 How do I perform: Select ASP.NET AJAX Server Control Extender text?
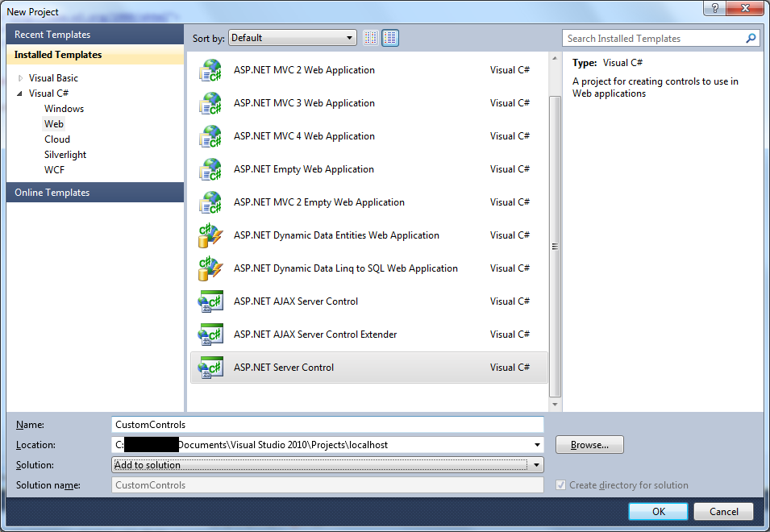pos(315,335)
